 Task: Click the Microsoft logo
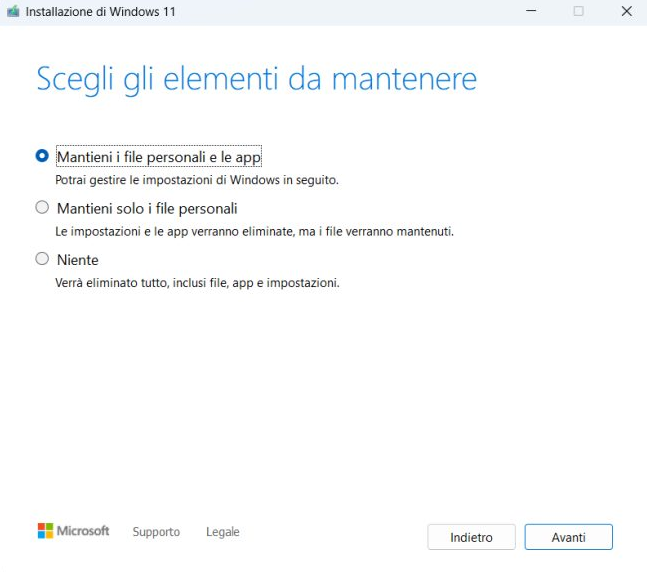tap(73, 531)
